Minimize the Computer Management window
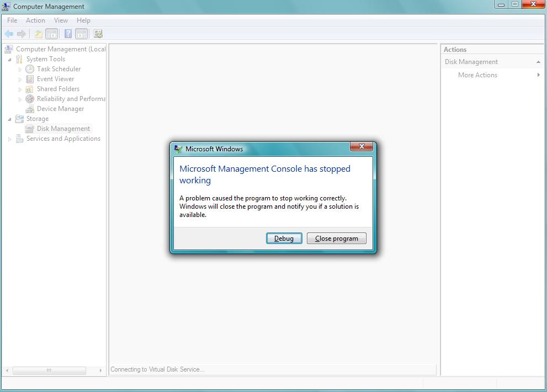This screenshot has width=547, height=392. (x=501, y=4)
